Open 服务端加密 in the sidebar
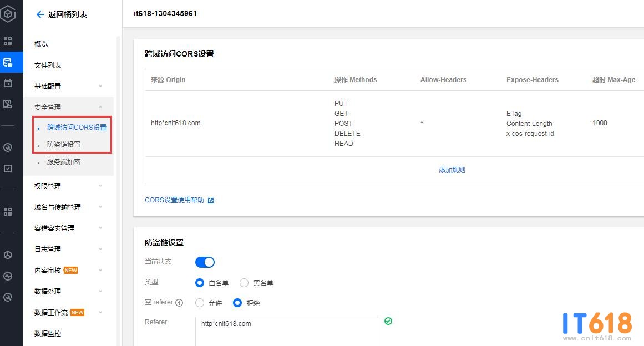The height and width of the screenshot is (346, 644). tap(64, 162)
